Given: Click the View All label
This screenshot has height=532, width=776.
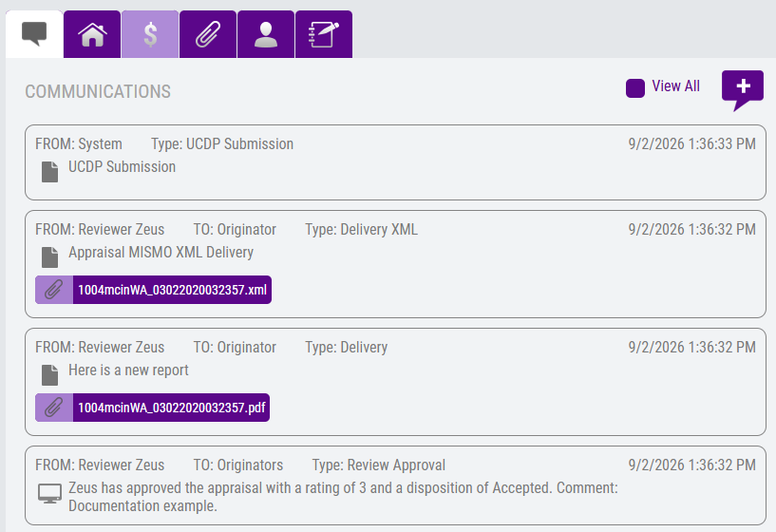Looking at the screenshot, I should pyautogui.click(x=675, y=86).
